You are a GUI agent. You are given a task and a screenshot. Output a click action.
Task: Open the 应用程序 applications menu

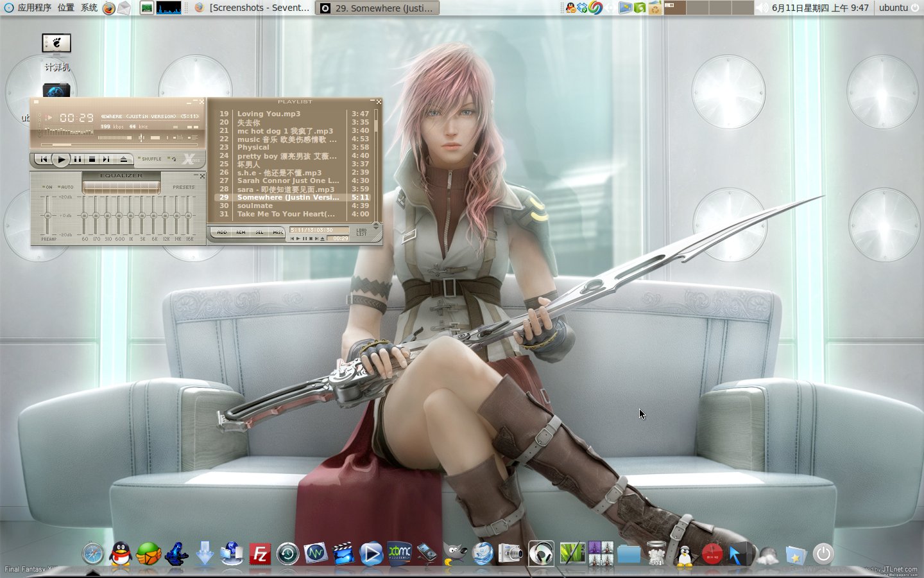[34, 8]
